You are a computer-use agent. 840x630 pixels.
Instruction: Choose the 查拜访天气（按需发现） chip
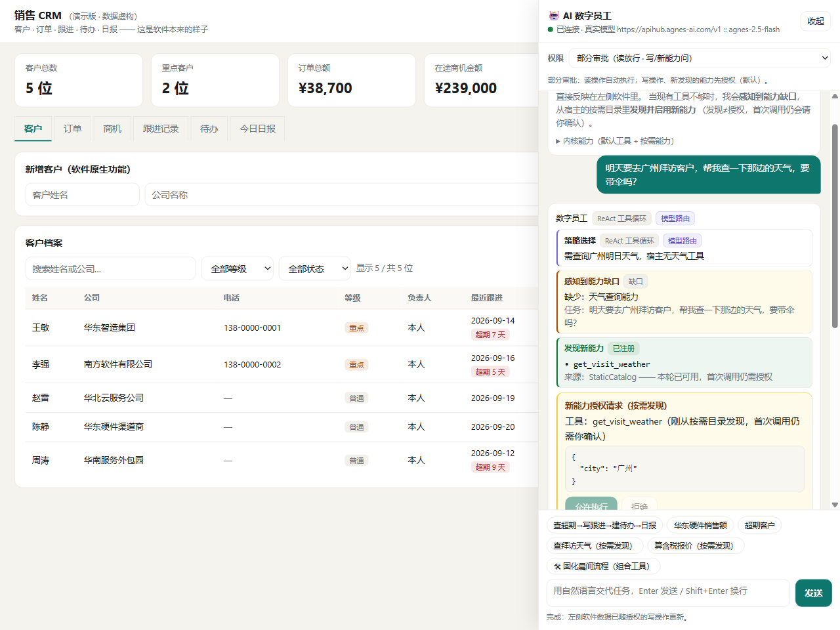(x=595, y=545)
